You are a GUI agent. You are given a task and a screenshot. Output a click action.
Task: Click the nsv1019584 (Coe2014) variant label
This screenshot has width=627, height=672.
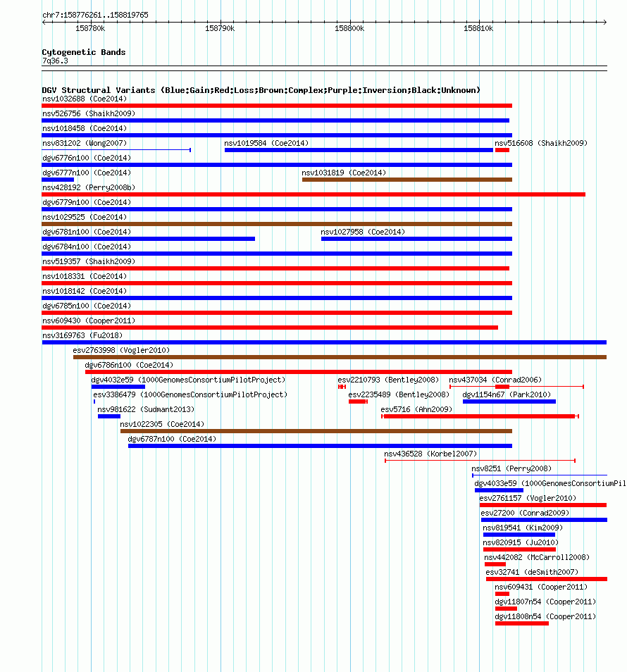click(x=266, y=143)
